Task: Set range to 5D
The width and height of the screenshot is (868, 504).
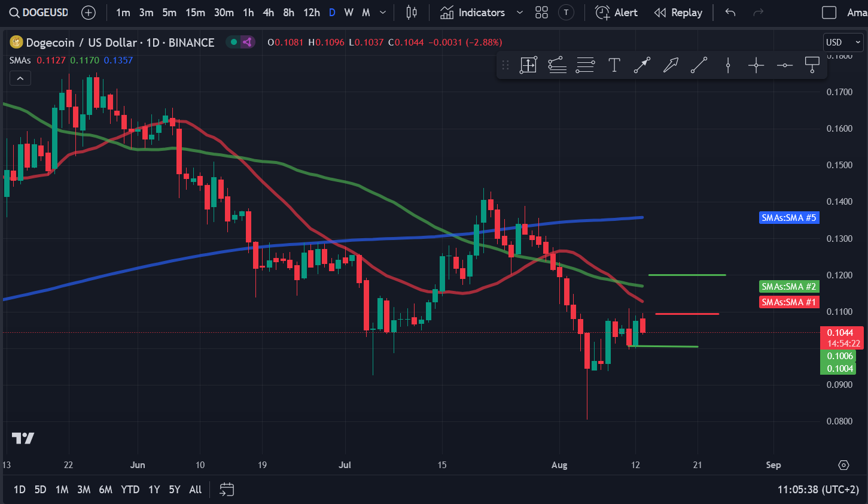Action: click(40, 490)
